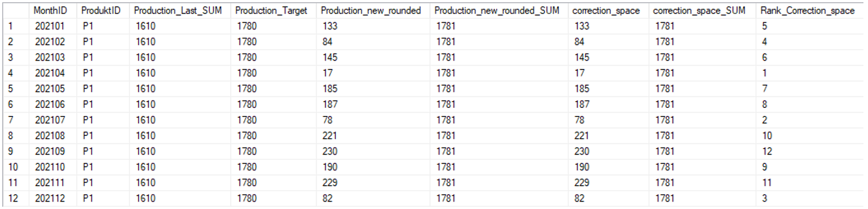Click the Rank_Correction_space cell showing 10
Viewport: 868px width, 209px height.
click(x=810, y=136)
